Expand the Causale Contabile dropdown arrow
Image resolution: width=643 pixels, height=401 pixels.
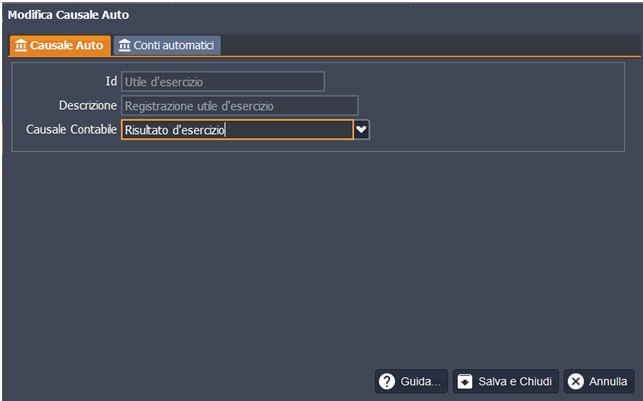362,130
